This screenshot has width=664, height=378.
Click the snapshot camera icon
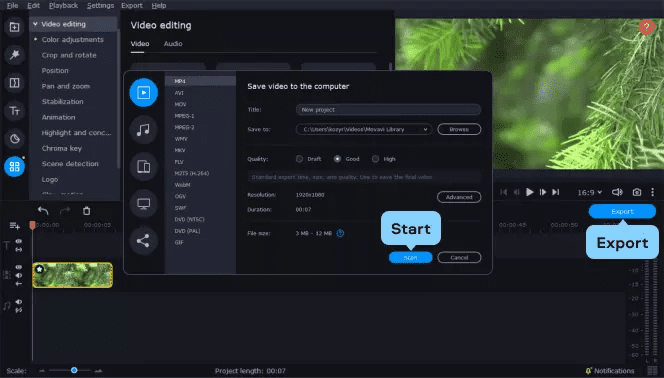coord(636,192)
